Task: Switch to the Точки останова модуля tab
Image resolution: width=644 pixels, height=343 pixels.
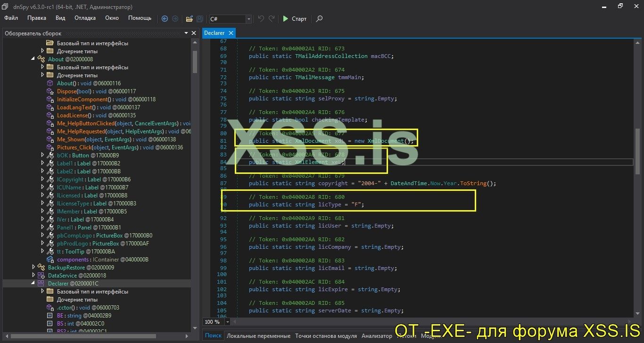Action: click(326, 336)
